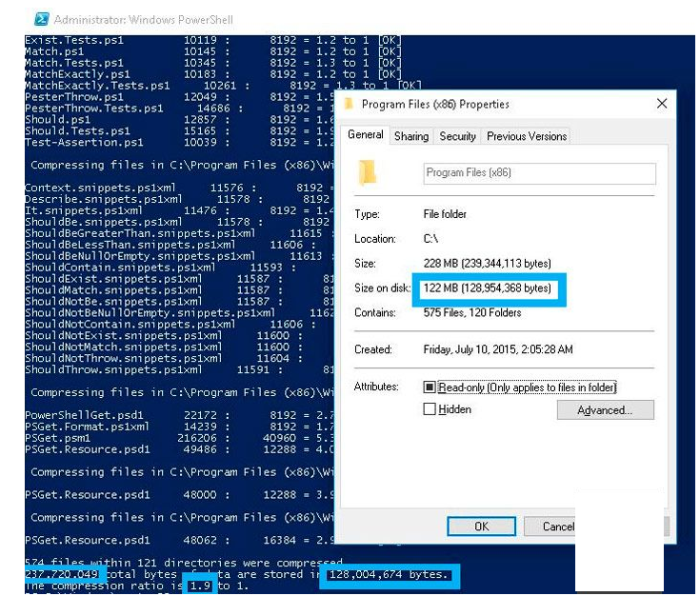Click the Test-Assertion.ps1 output line

179,143
